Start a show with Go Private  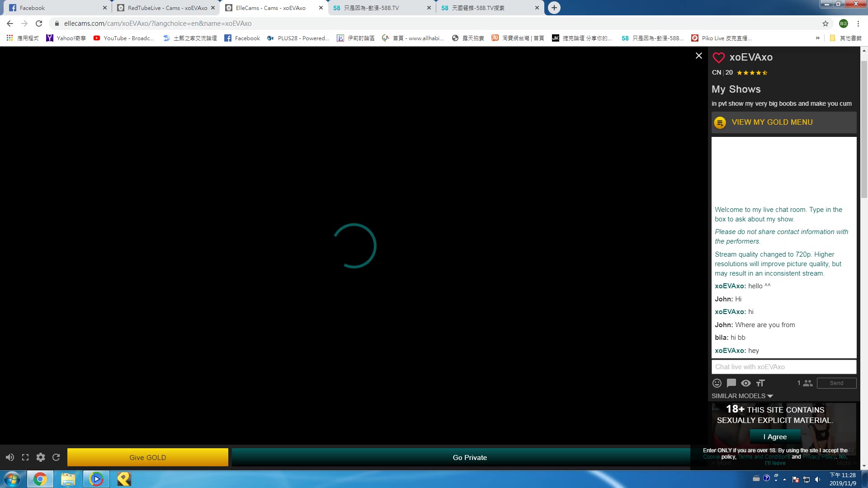(470, 457)
